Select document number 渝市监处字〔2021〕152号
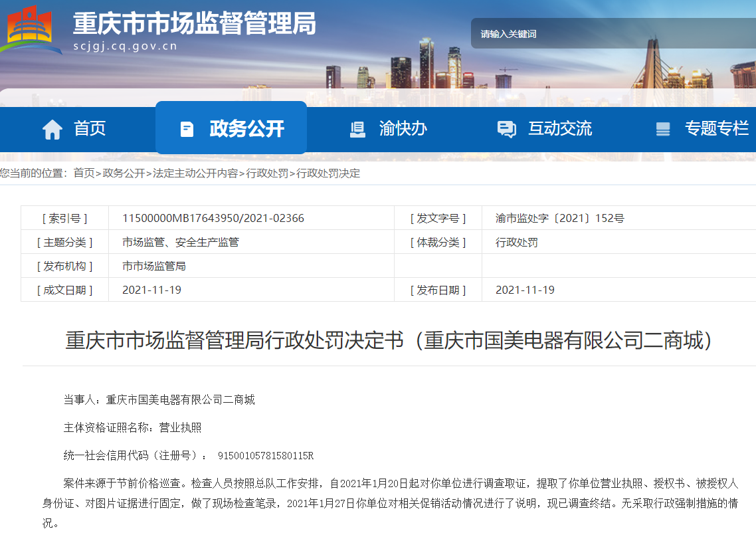This screenshot has width=756, height=539. [x=560, y=218]
